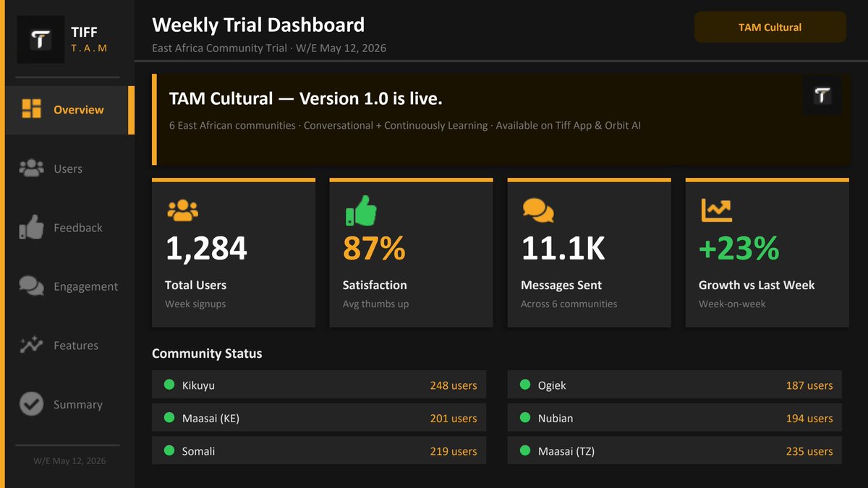The image size is (868, 488).
Task: Click the trend chart icon on Growth card
Action: point(717,210)
